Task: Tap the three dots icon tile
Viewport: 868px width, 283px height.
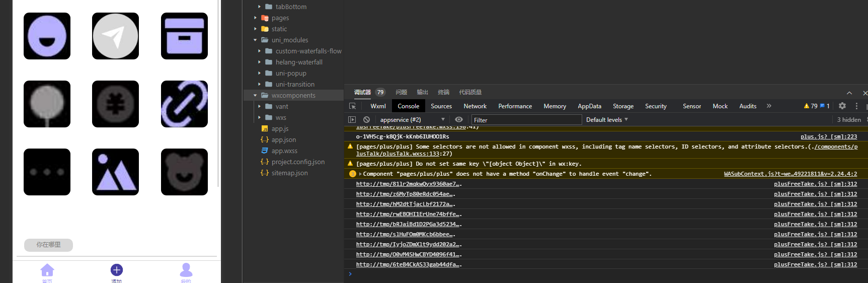Action: pos(47,172)
